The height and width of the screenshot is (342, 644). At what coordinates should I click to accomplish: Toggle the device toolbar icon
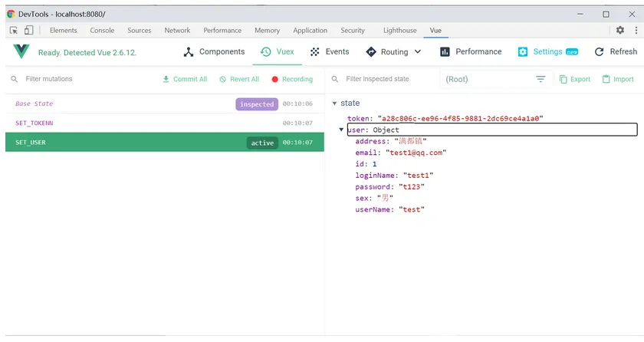point(29,30)
